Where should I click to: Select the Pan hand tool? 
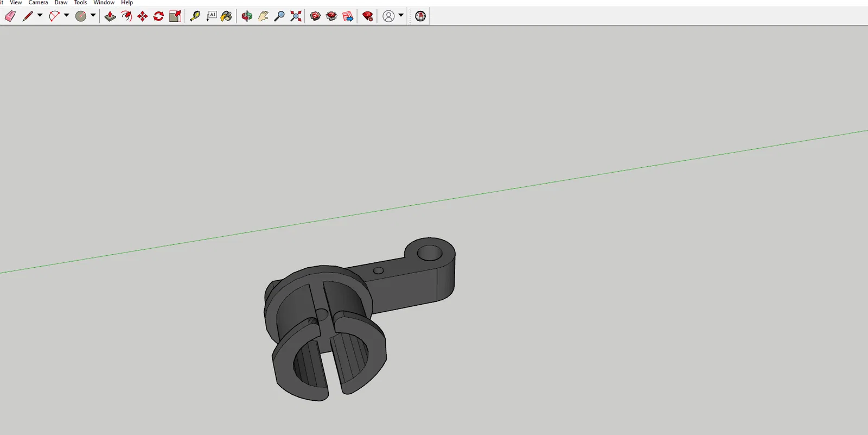click(263, 16)
